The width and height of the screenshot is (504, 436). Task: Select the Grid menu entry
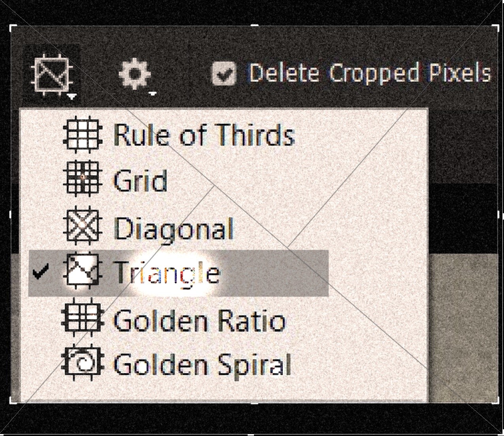pos(140,181)
